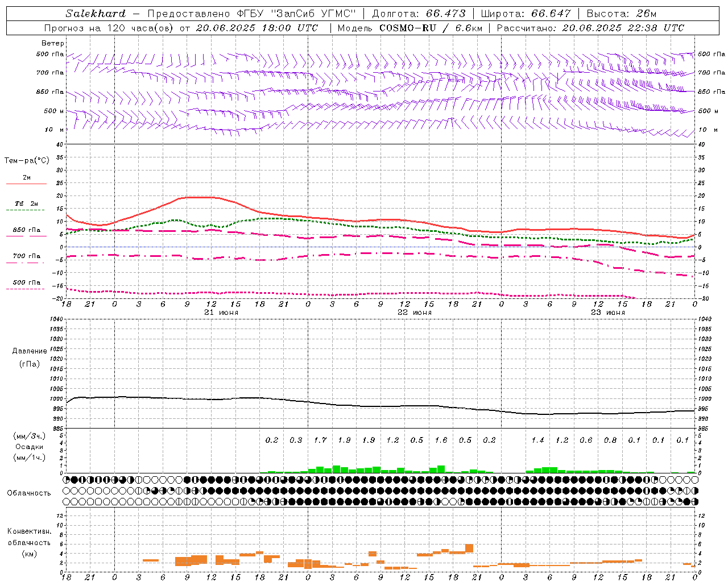Click the 0.3 precipitation value
This screenshot has height=582, width=728.
[x=296, y=440]
